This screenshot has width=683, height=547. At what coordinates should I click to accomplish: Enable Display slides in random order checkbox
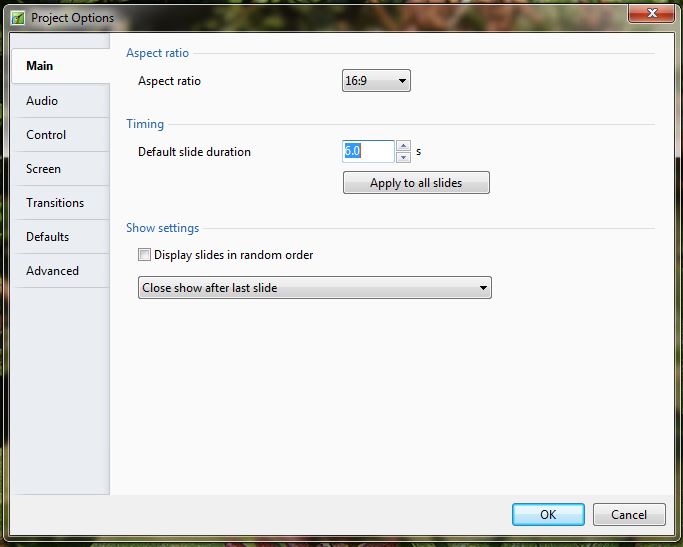[x=145, y=255]
